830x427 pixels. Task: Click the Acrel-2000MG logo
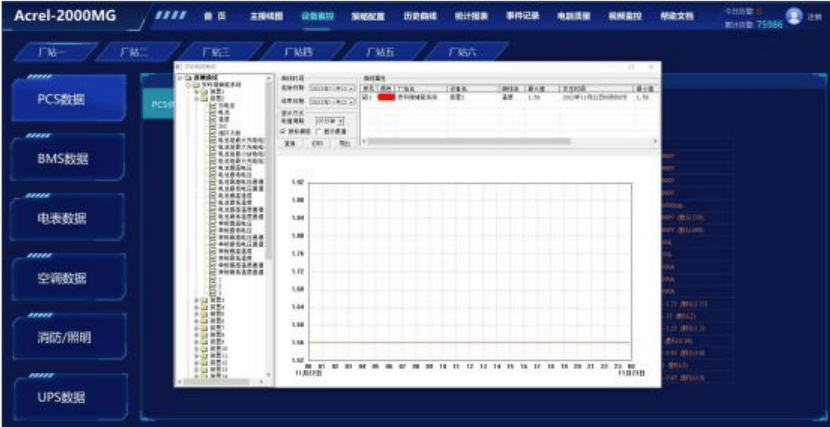click(65, 18)
